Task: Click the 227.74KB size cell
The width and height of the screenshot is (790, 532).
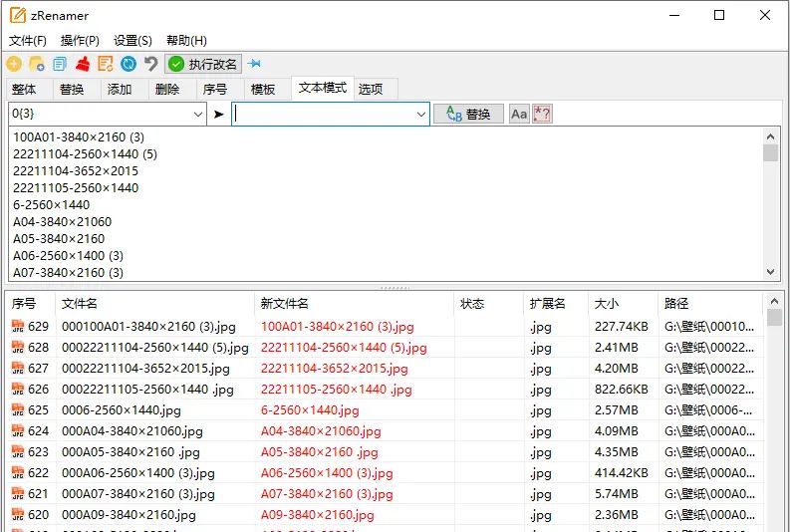Action: (x=622, y=327)
